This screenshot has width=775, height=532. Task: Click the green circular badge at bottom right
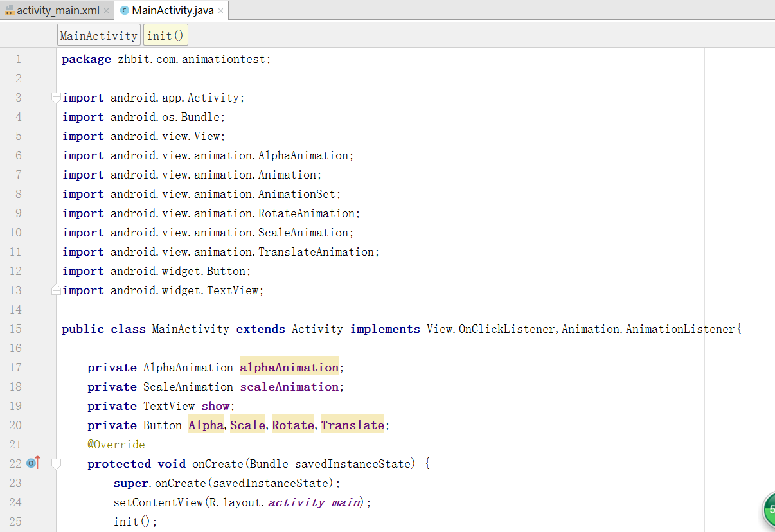point(769,511)
